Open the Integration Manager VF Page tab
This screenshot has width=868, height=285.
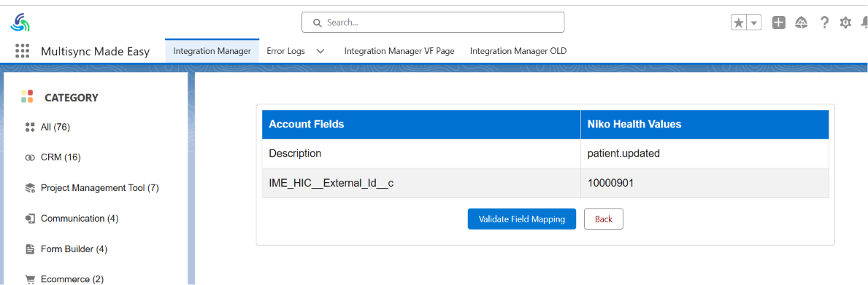399,51
